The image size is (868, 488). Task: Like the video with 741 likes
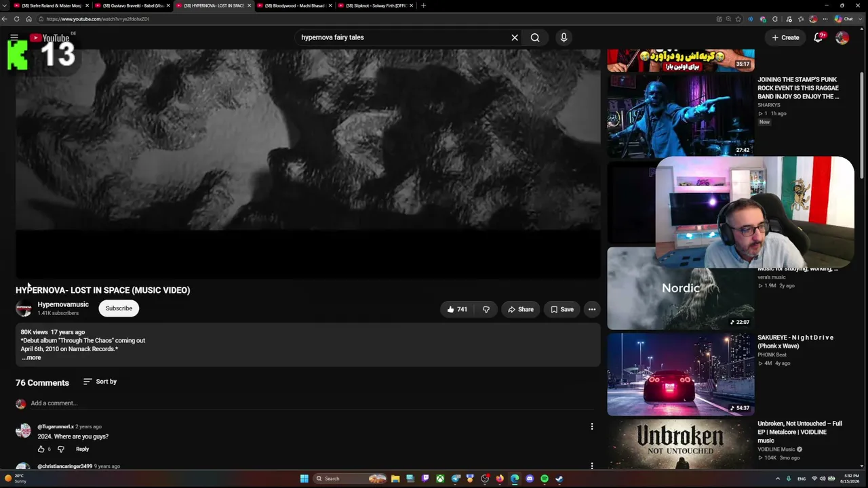[457, 309]
